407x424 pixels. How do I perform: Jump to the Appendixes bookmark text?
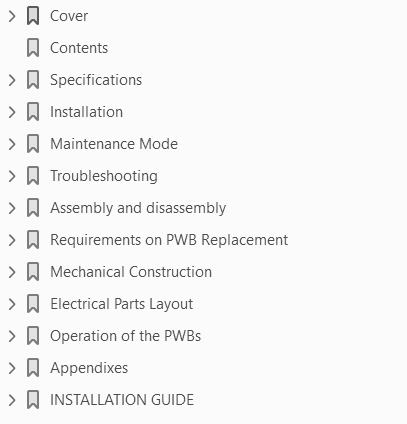89,369
